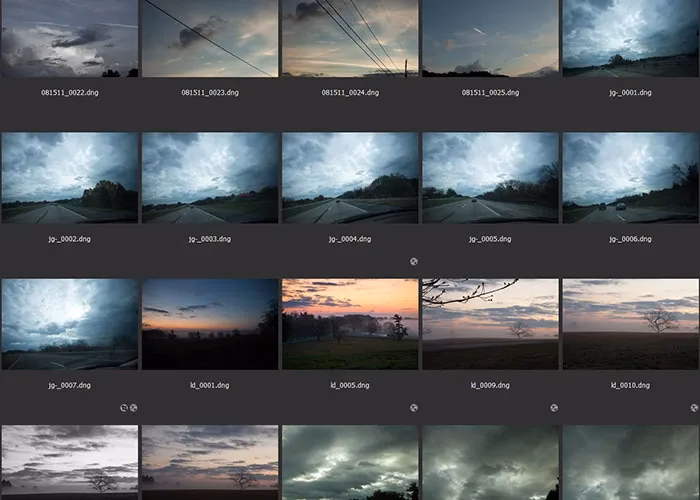Click the filename jg-_0005.dng
The image size is (700, 500).
pos(490,239)
